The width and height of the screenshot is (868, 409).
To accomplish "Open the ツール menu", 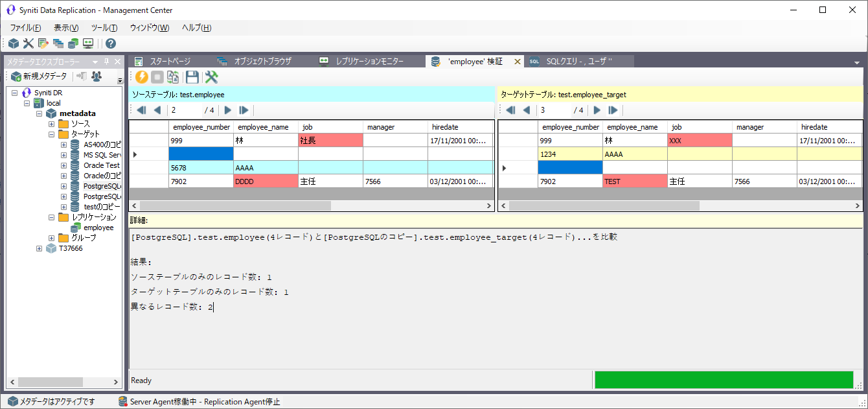I will point(104,28).
